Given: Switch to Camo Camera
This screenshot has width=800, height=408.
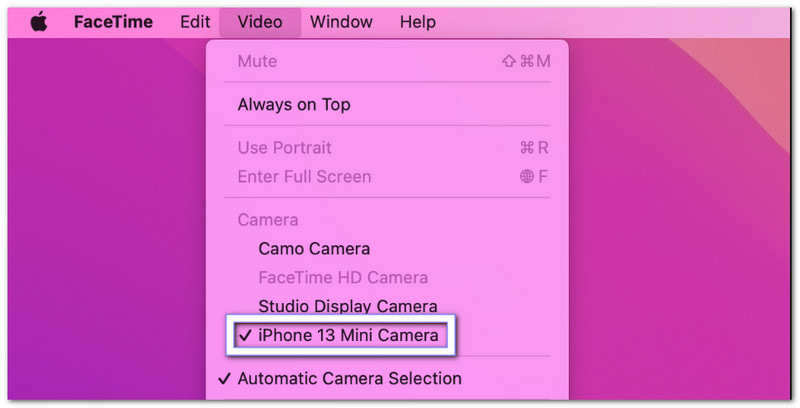Looking at the screenshot, I should [314, 249].
